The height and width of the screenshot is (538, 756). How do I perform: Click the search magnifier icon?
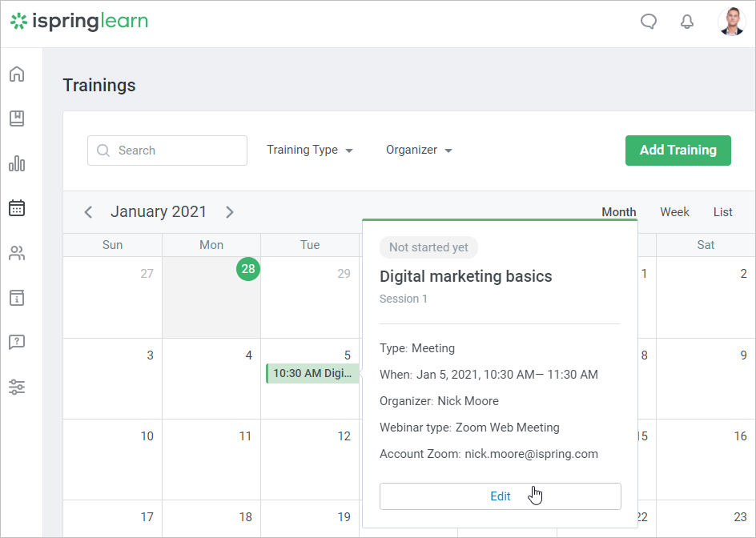pyautogui.click(x=103, y=151)
